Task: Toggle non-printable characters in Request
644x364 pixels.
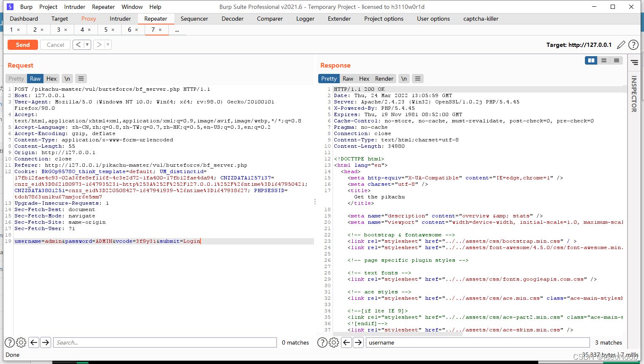Action: 67,79
